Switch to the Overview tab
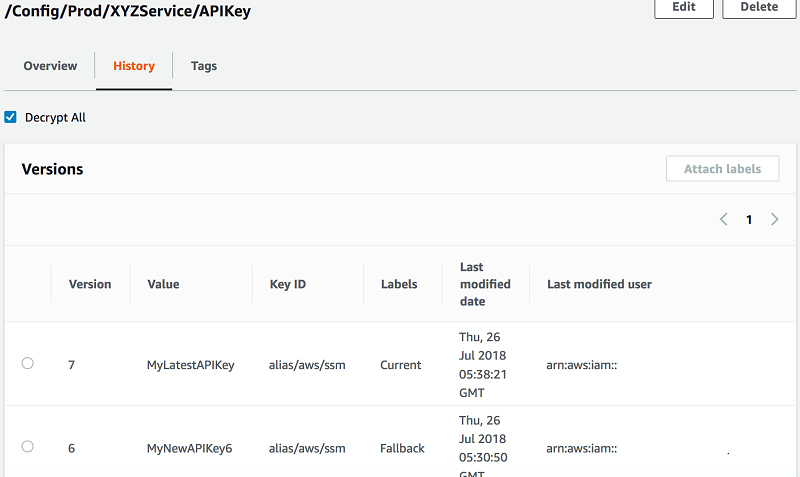 coord(50,66)
